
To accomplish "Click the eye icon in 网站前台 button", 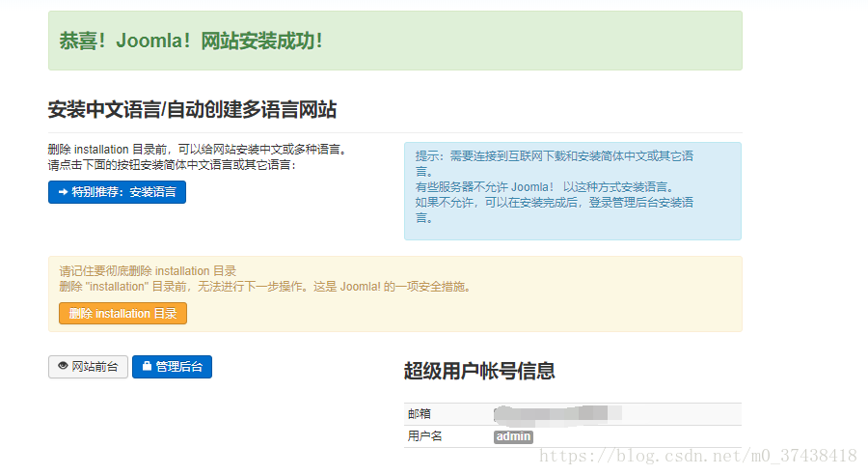I will (63, 366).
